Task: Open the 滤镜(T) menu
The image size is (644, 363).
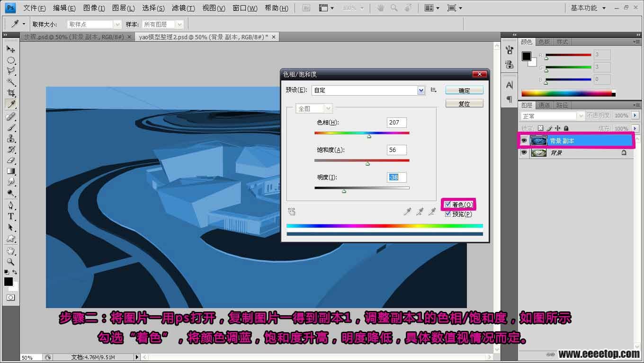Action: 183,8
